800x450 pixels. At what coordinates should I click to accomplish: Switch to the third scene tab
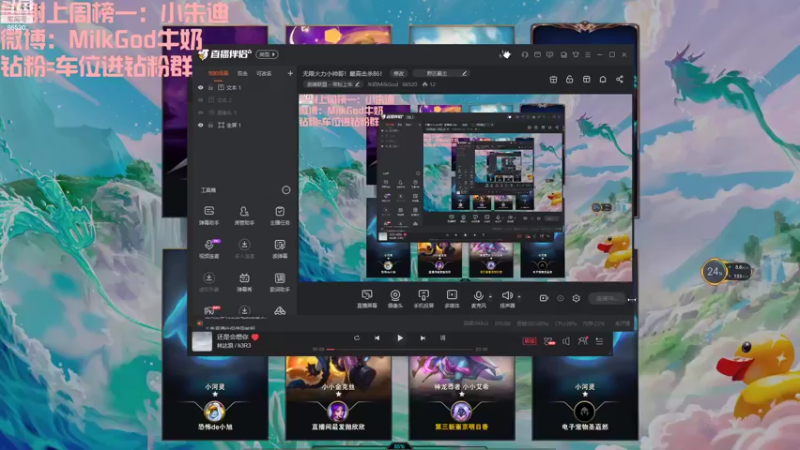tap(264, 73)
